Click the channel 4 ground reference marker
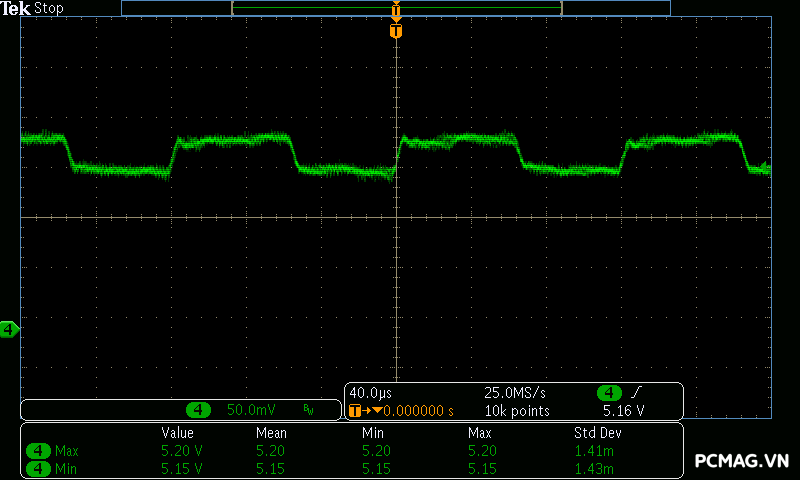 coord(9,329)
